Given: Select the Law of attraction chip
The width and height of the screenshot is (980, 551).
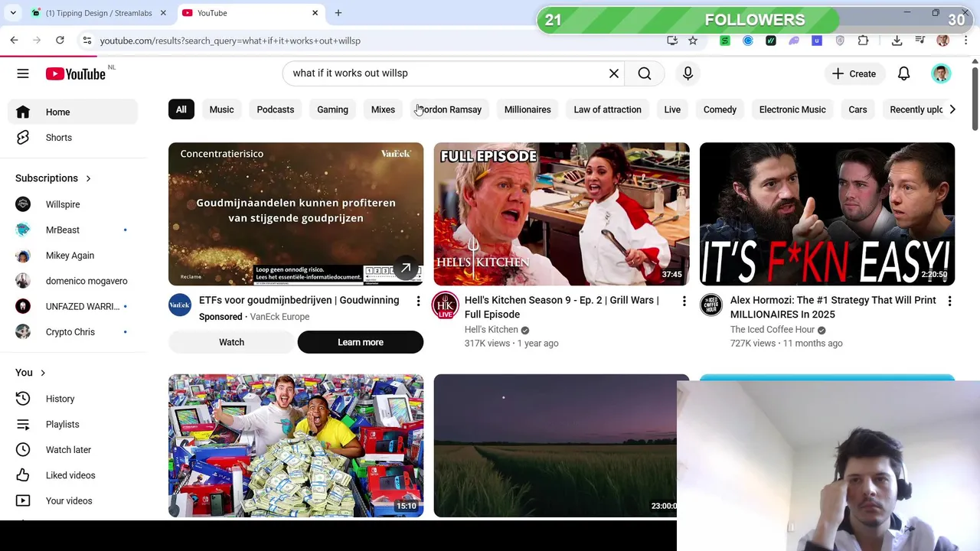Looking at the screenshot, I should coord(608,109).
